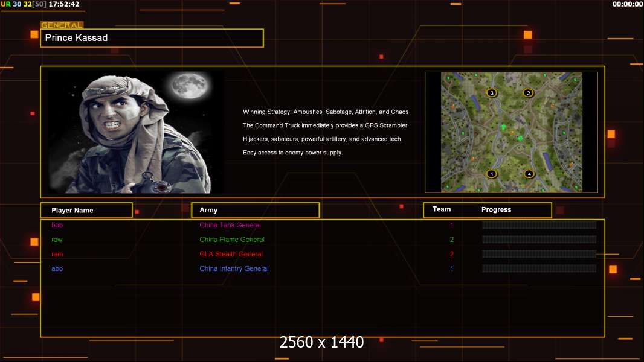
Task: Click the 00:00:00 timer at top right
Action: 627,4
